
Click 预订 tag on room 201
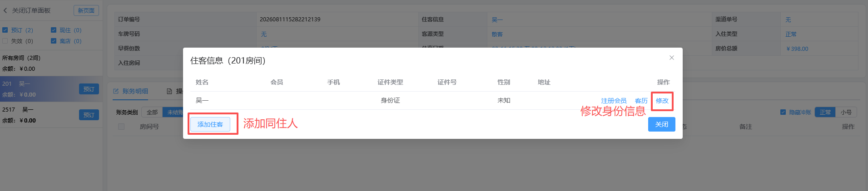coord(89,89)
